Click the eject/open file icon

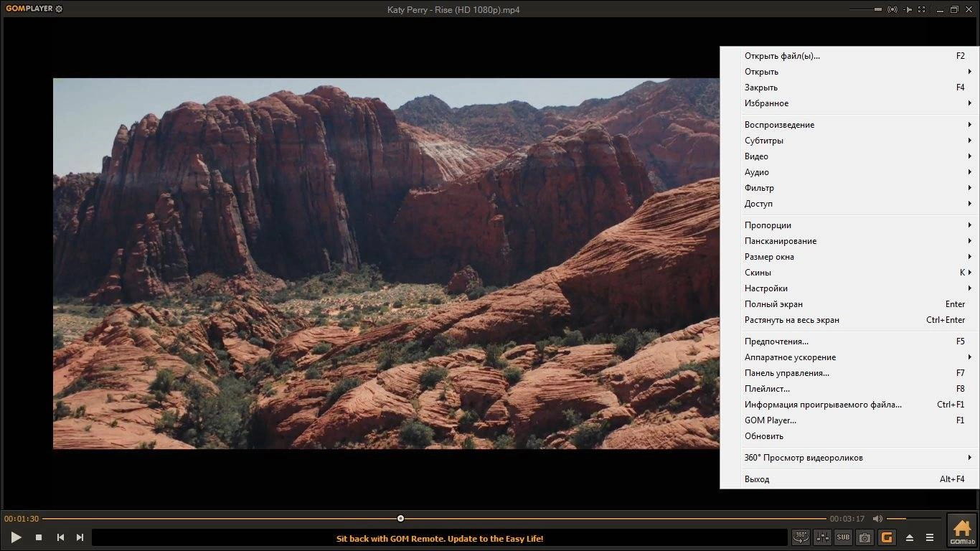[x=910, y=537]
